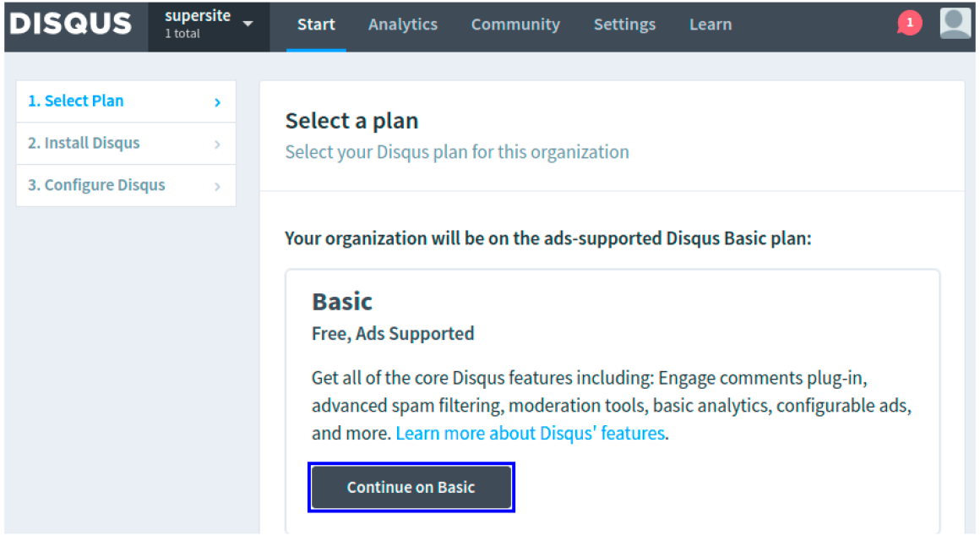Image resolution: width=980 pixels, height=536 pixels.
Task: Go to the Community tab
Action: tap(515, 25)
